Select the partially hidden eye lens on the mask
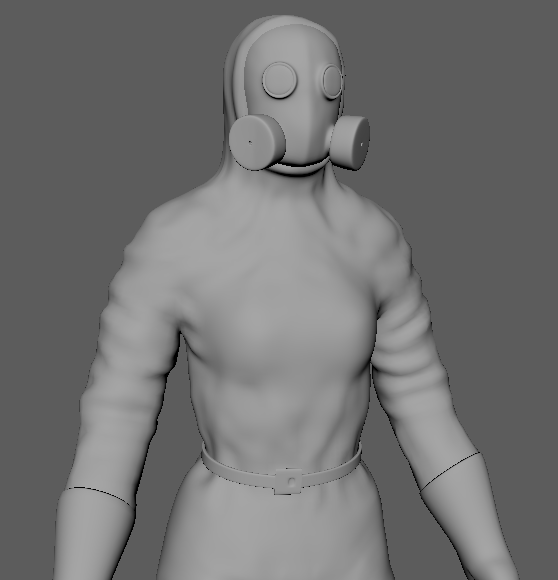558x580 pixels. click(332, 82)
